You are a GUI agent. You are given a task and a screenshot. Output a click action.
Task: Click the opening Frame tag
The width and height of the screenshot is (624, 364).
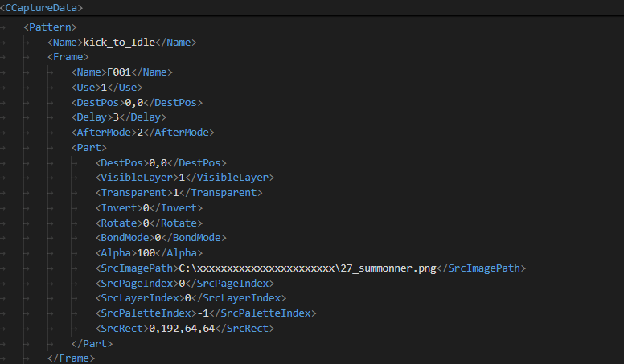click(68, 57)
